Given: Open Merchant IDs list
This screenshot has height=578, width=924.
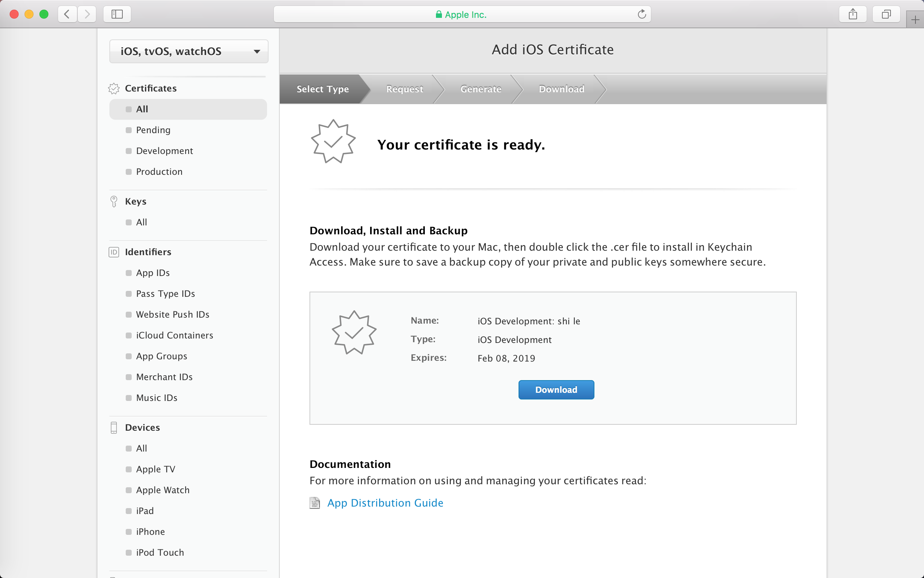Looking at the screenshot, I should click(164, 377).
